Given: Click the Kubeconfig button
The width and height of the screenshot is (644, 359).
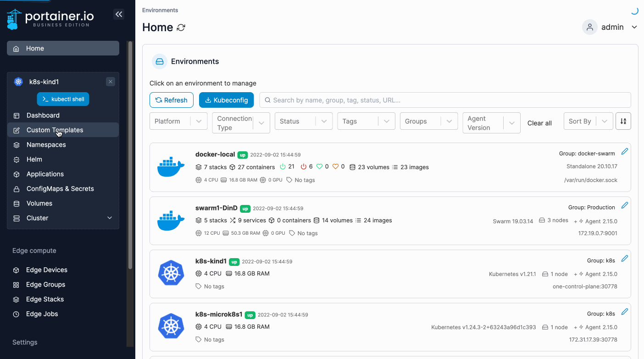Looking at the screenshot, I should (x=226, y=100).
